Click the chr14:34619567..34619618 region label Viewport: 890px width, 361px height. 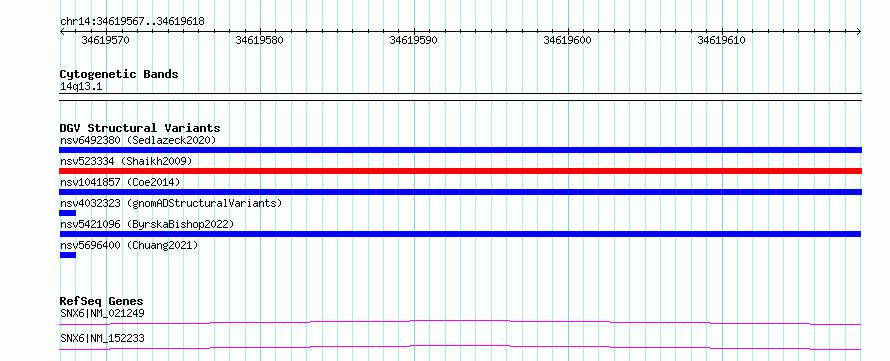click(x=132, y=22)
